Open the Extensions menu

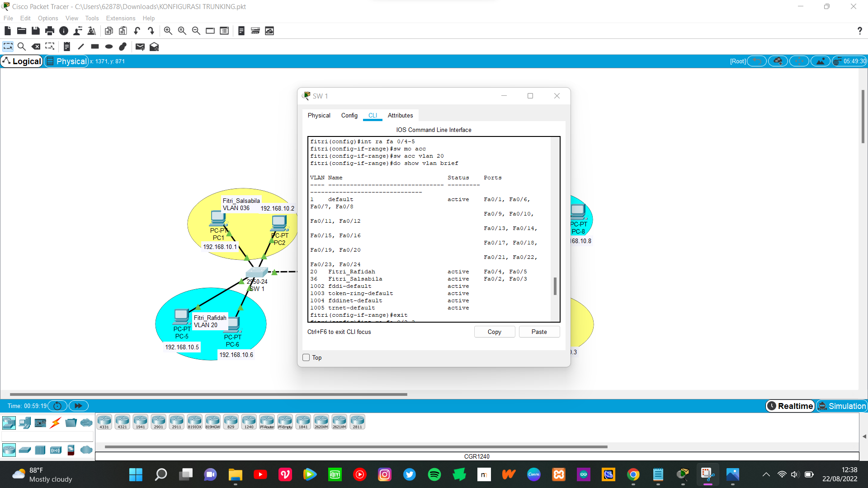coord(120,18)
